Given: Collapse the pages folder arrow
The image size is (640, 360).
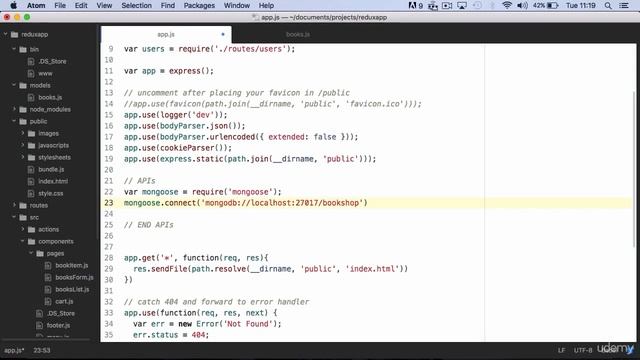Looking at the screenshot, I should tap(31, 253).
